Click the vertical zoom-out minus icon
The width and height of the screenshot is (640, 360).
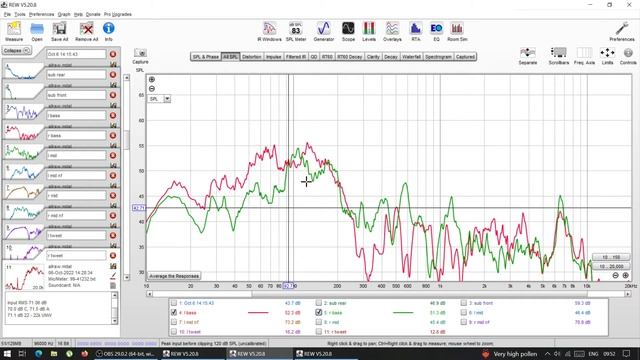point(152,89)
